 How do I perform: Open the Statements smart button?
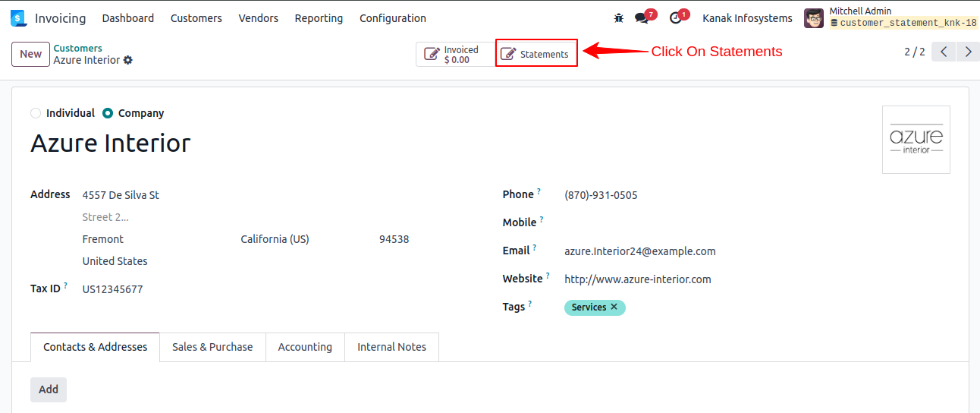coord(536,54)
